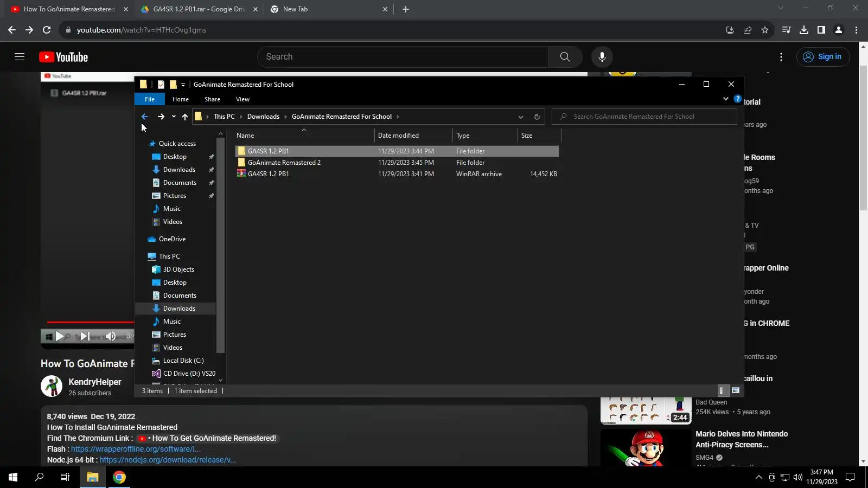Screen dimensions: 868x488
Task: Reload the Chrome page
Action: 47,30
